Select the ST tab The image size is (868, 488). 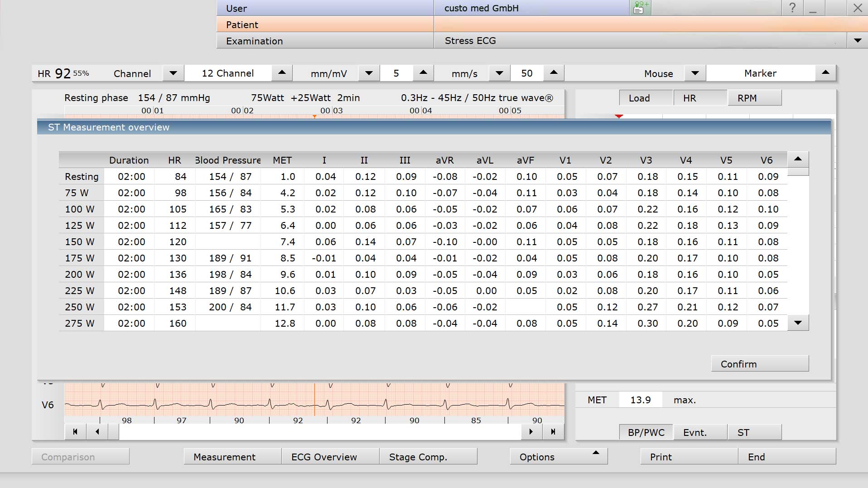click(x=755, y=432)
